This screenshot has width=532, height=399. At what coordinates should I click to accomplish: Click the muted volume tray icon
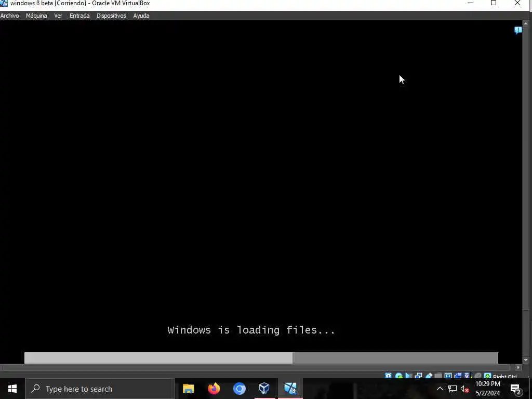coord(465,389)
